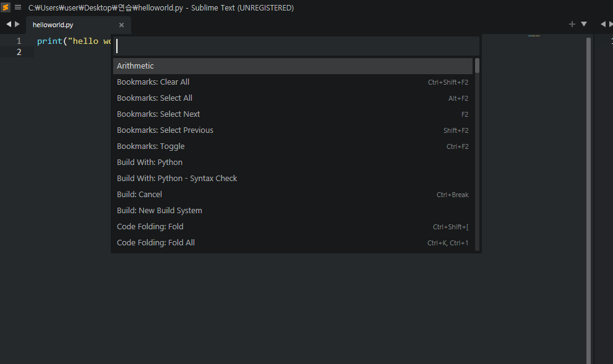The width and height of the screenshot is (613, 364).
Task: Open the hamburger menu icon
Action: pos(18,7)
